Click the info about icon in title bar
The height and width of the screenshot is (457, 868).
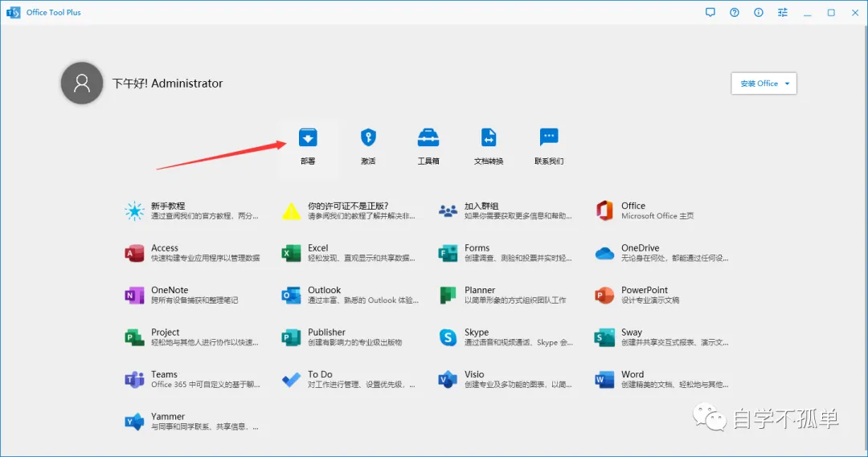pyautogui.click(x=759, y=12)
